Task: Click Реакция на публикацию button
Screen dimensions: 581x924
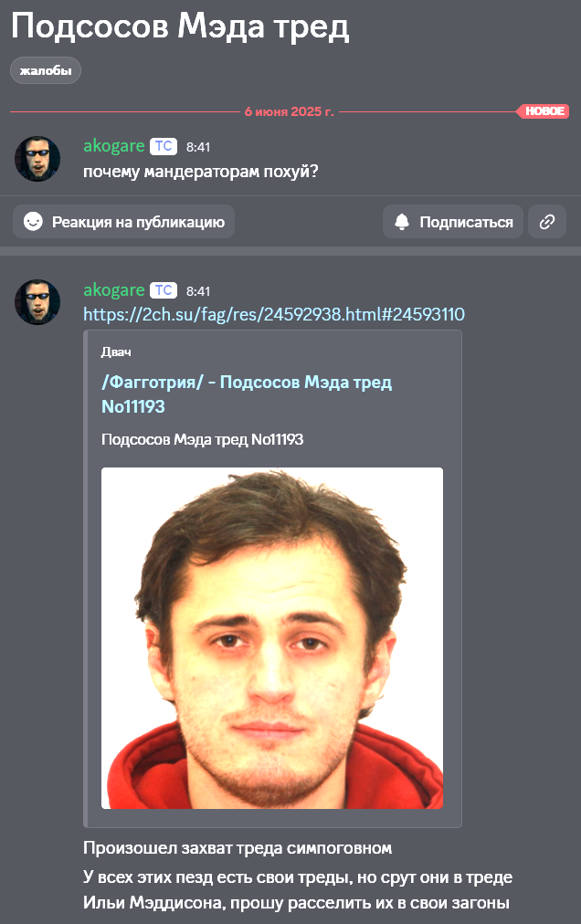Action: pos(124,222)
